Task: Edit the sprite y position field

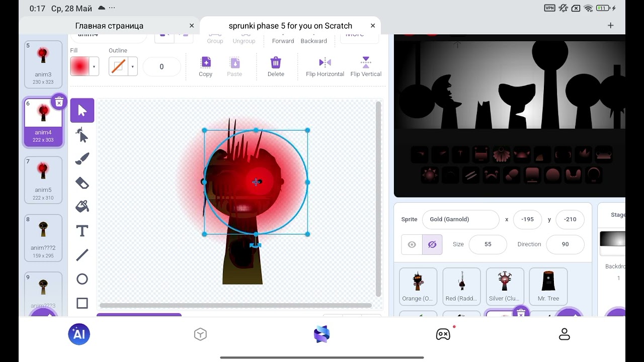Action: pos(570,219)
